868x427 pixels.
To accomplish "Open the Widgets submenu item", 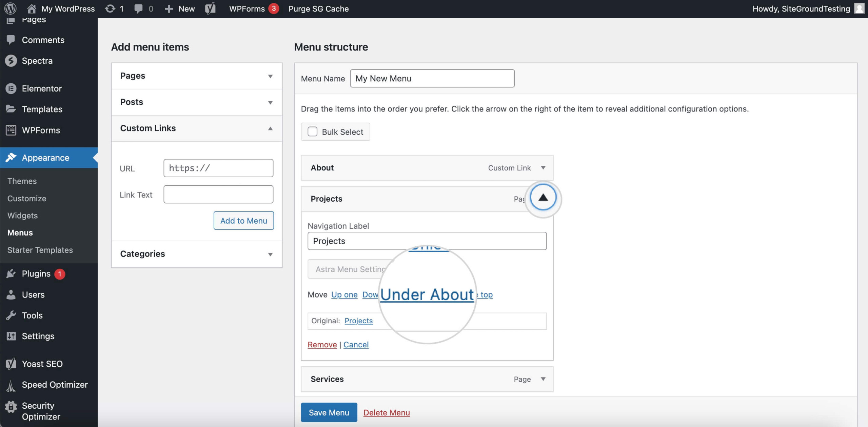I will (x=22, y=216).
